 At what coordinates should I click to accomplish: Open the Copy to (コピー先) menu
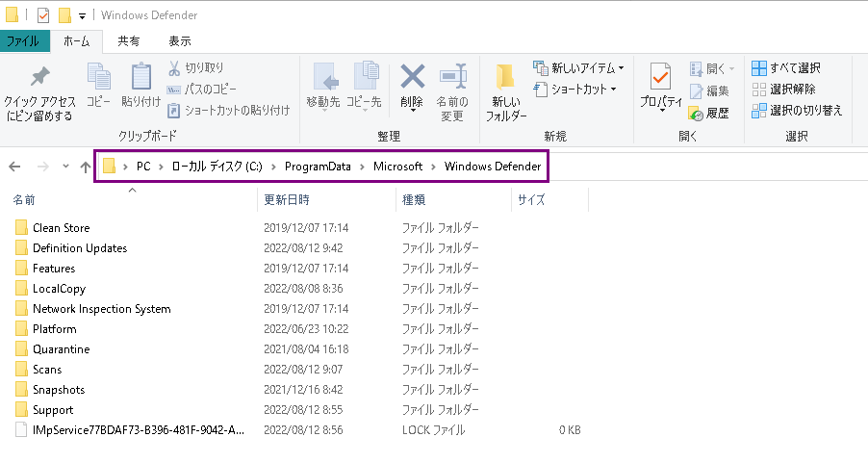coord(365,87)
